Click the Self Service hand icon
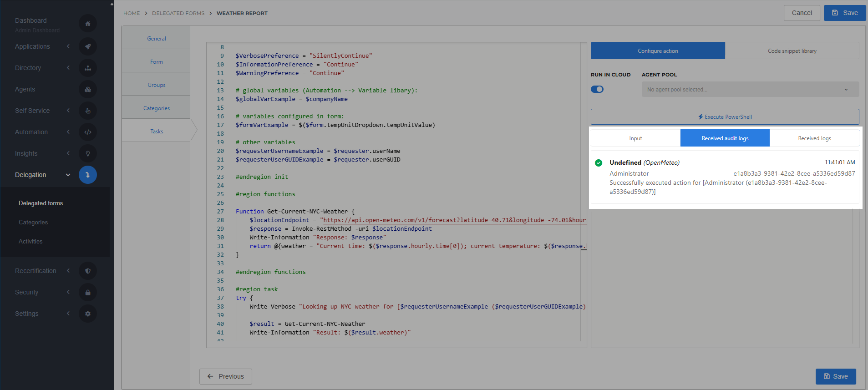 tap(87, 111)
